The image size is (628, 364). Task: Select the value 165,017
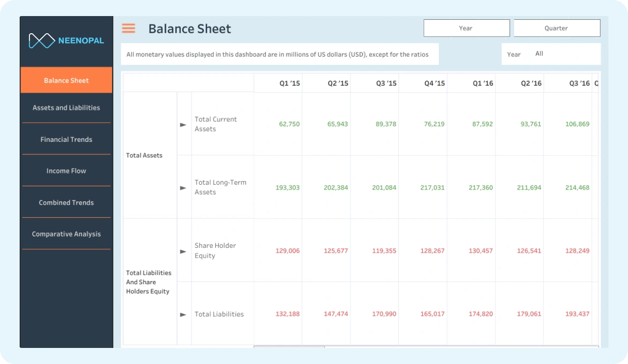[x=432, y=314]
